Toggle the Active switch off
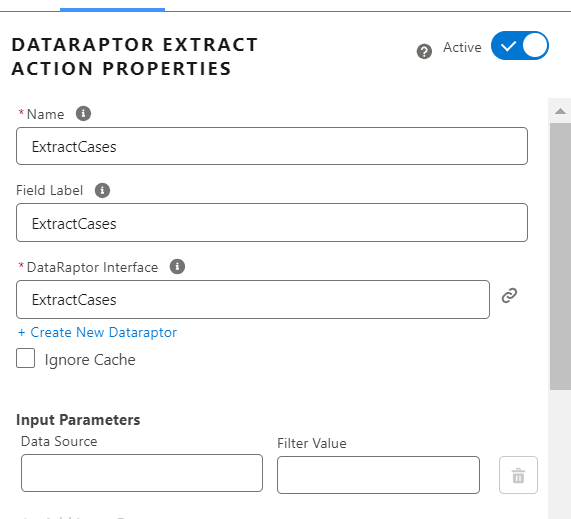 (x=520, y=46)
